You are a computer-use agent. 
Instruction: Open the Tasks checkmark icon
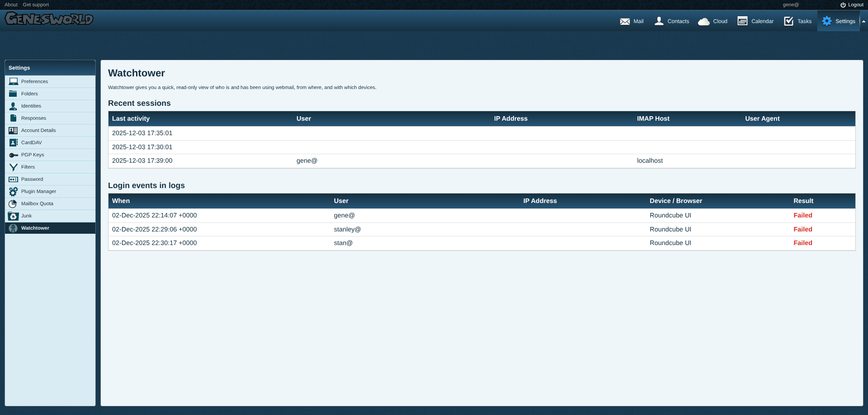788,21
